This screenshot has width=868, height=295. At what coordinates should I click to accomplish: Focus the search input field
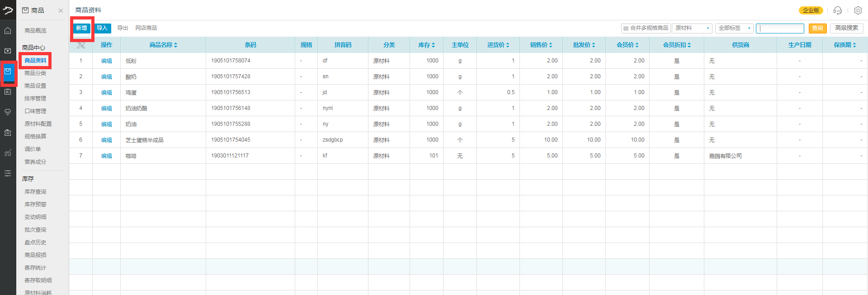(x=780, y=28)
